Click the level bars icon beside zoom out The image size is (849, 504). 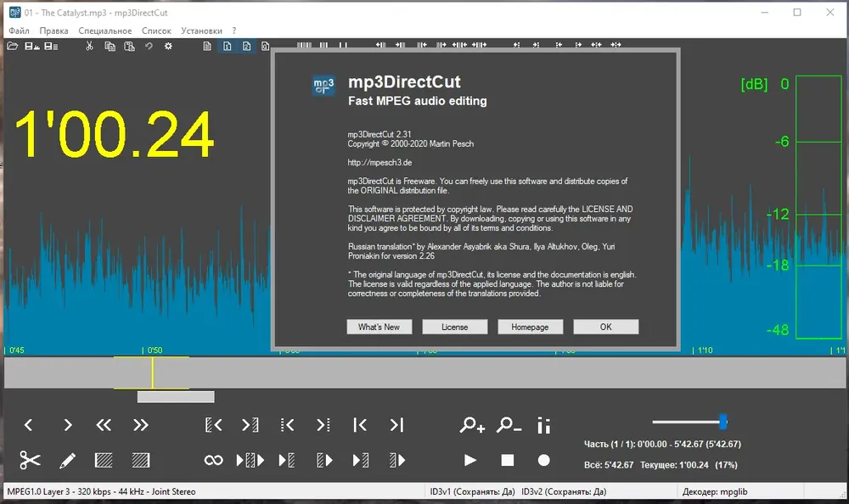coord(544,425)
